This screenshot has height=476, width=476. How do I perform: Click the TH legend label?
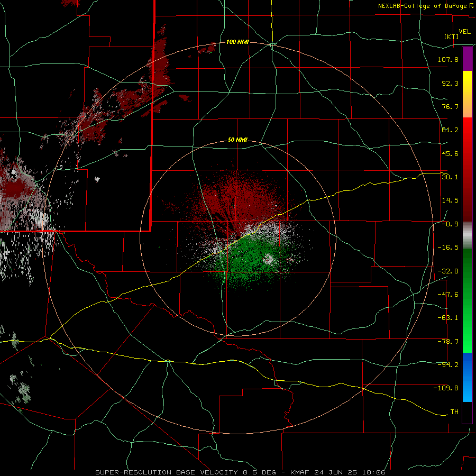454,412
